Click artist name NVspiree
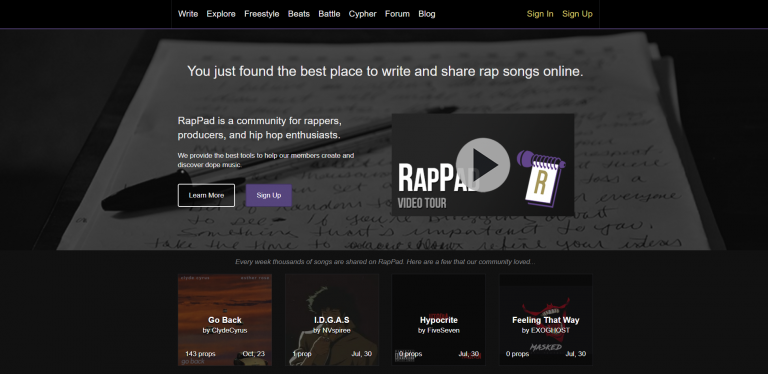The image size is (768, 374). click(x=336, y=330)
